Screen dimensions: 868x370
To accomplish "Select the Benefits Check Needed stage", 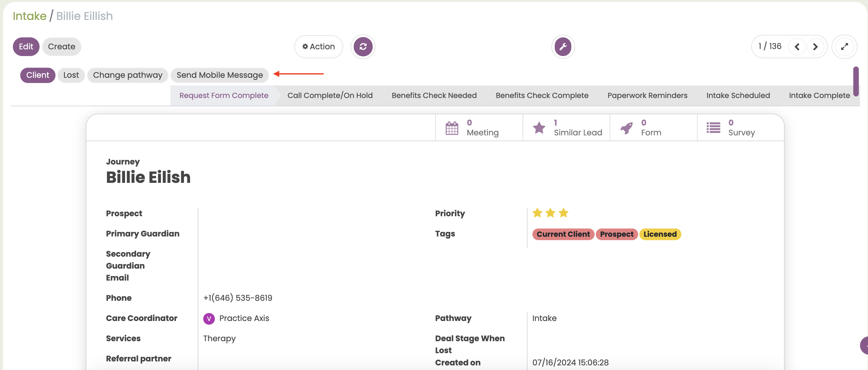I will pyautogui.click(x=434, y=96).
